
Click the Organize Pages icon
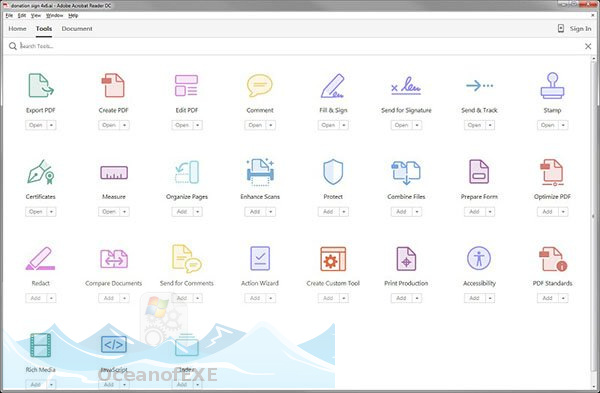tap(187, 172)
